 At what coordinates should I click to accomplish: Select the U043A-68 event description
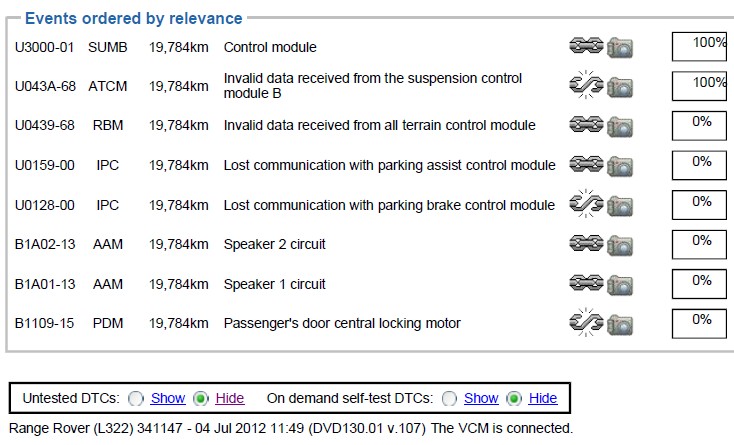373,86
